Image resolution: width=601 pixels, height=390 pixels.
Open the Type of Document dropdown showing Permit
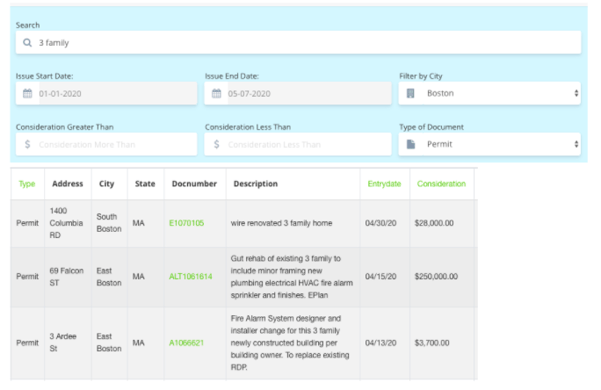[x=489, y=144]
